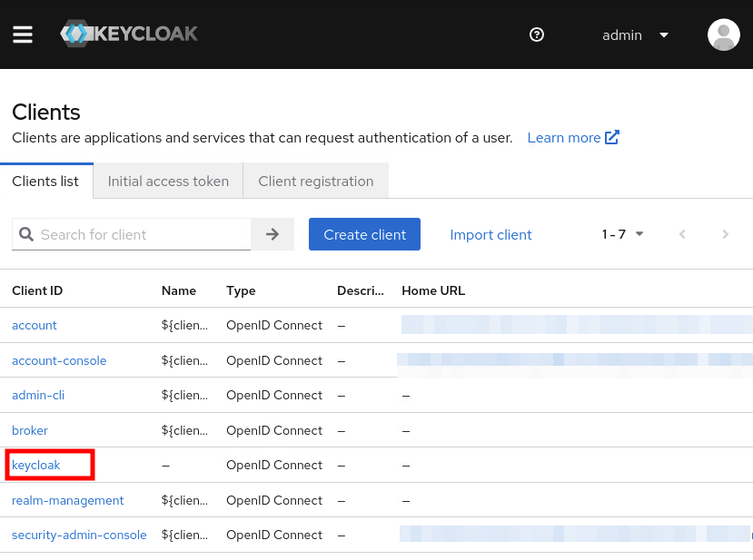Click the Home URL column header

(x=433, y=290)
